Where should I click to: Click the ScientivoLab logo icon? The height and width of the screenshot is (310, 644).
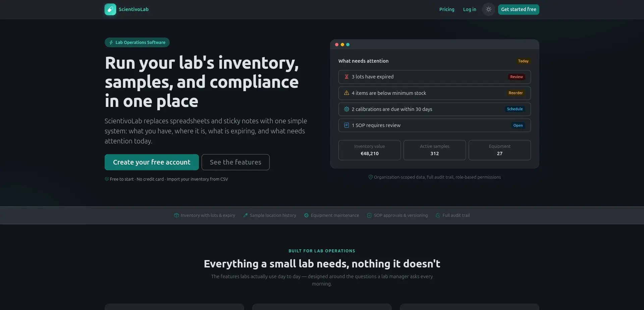110,9
